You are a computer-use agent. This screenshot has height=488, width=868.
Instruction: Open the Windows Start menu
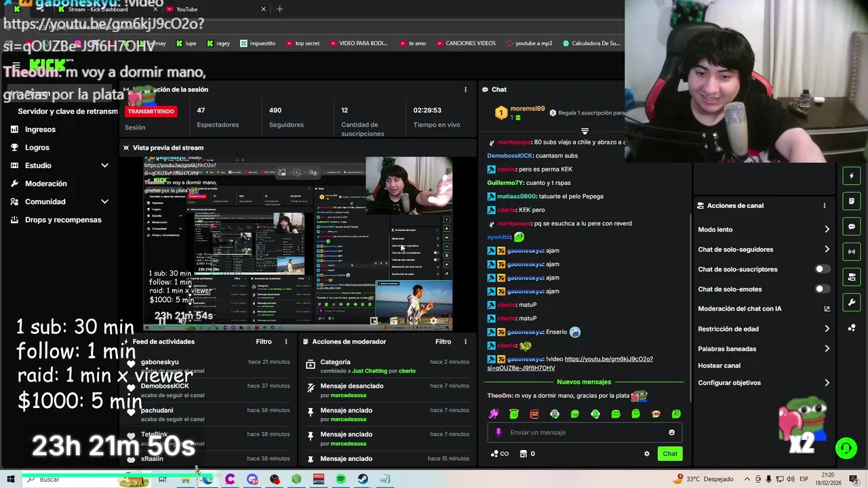11,479
